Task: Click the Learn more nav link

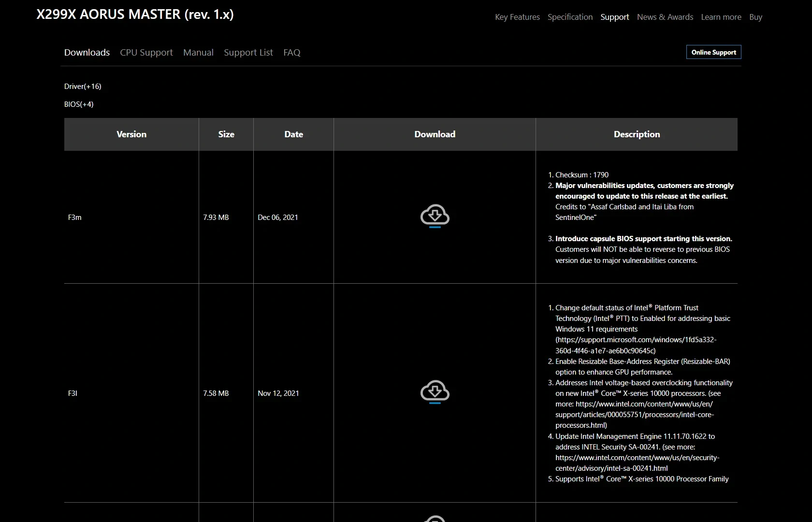Action: pyautogui.click(x=721, y=17)
